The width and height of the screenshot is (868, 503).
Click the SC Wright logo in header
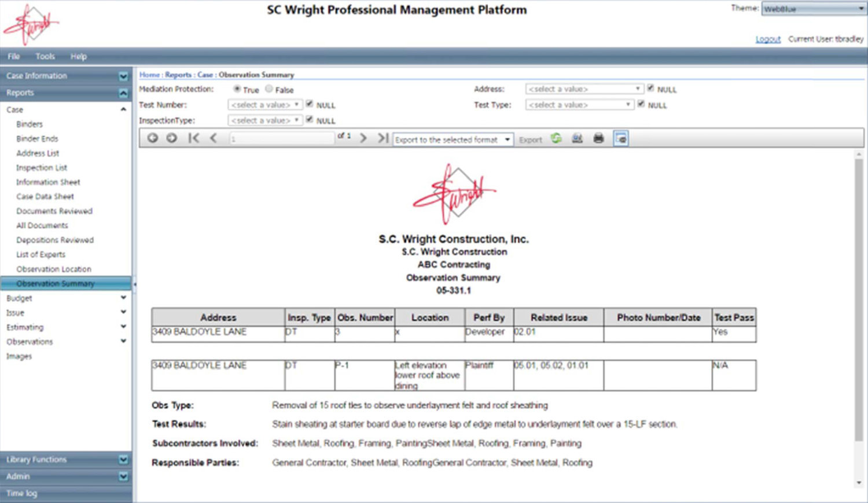pyautogui.click(x=31, y=25)
